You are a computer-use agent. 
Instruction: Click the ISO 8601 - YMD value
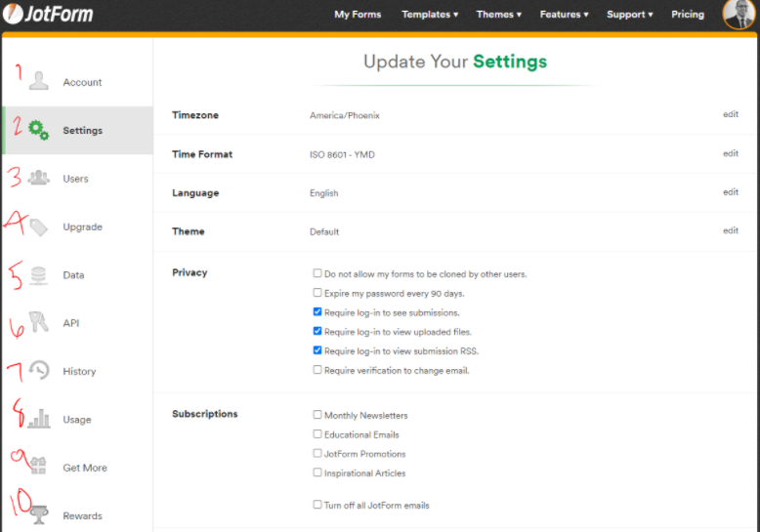tap(342, 154)
